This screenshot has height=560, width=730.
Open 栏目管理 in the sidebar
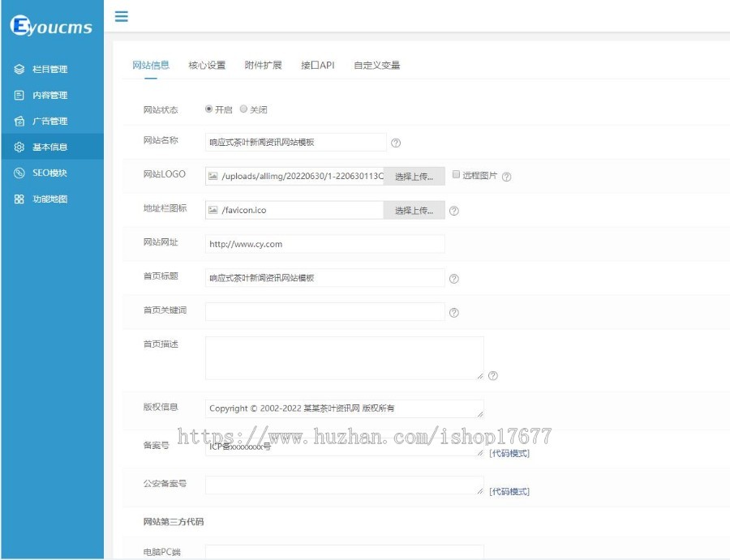(52, 70)
